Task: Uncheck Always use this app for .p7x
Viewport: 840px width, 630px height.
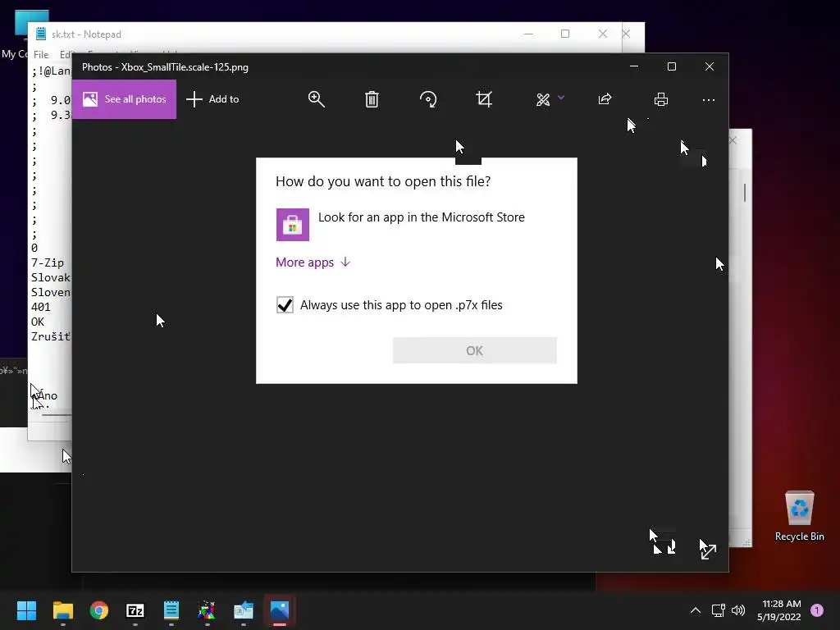Action: 285,305
